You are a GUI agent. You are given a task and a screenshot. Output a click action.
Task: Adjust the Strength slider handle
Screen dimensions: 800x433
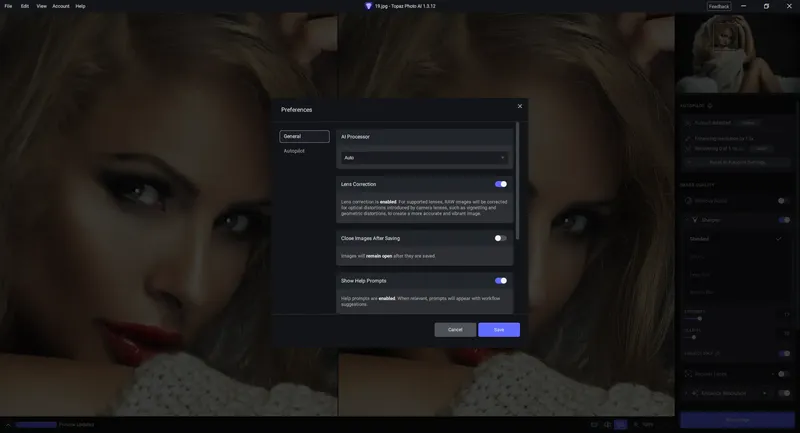(x=699, y=319)
